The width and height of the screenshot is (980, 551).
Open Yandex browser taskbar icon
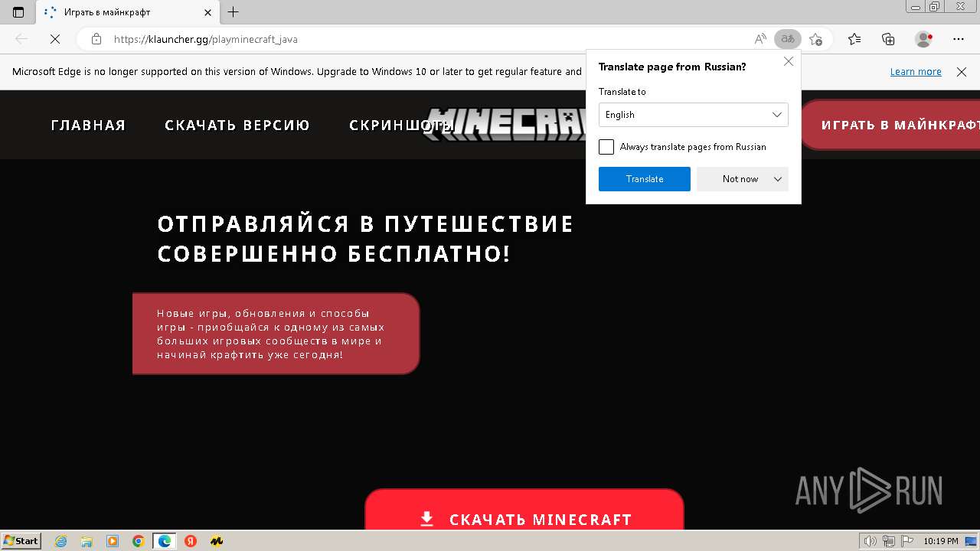tap(191, 541)
